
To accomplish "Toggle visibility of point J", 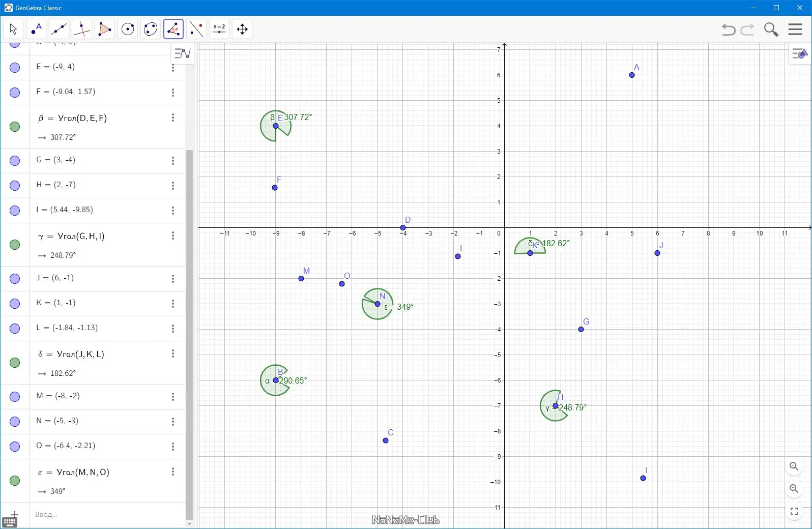I will point(15,279).
